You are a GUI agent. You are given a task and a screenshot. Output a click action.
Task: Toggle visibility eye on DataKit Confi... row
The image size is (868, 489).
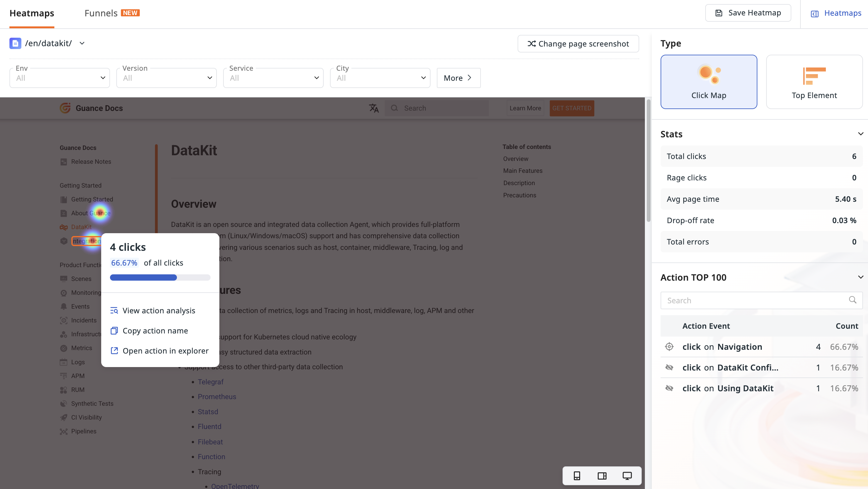pyautogui.click(x=669, y=367)
